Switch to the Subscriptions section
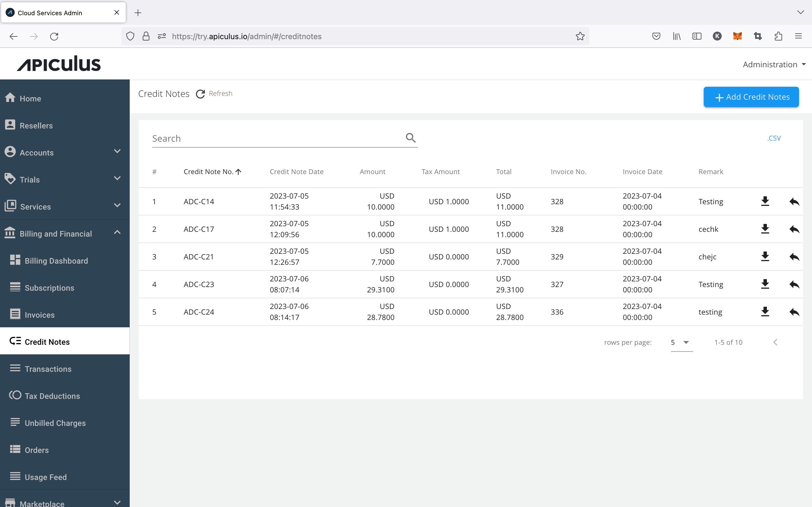This screenshot has width=812, height=507. [49, 288]
